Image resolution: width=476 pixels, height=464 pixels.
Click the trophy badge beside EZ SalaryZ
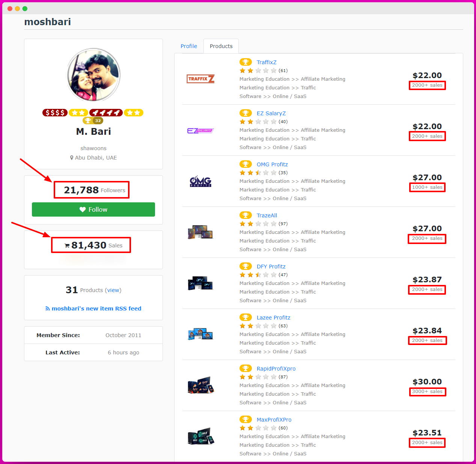[246, 113]
